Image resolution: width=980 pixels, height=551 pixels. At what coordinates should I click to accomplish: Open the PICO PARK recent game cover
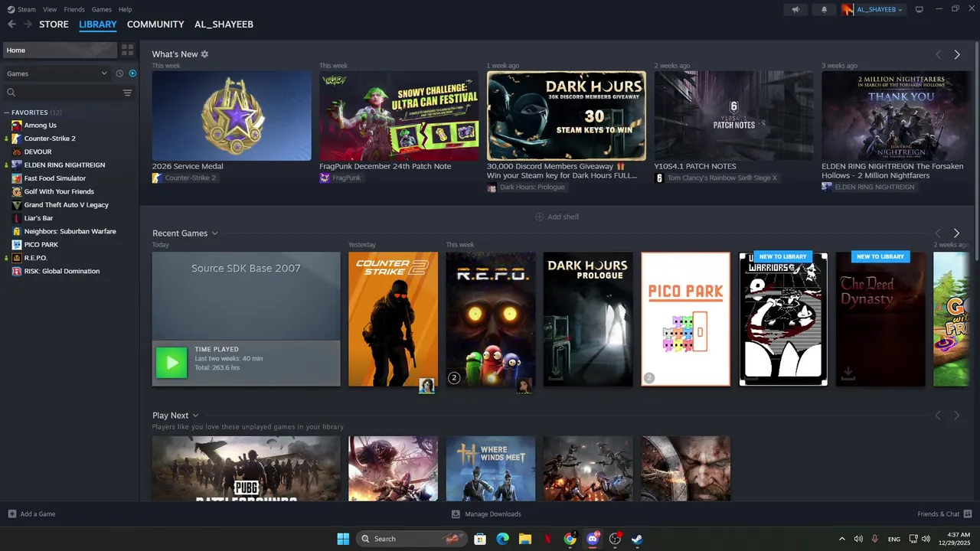(x=686, y=319)
